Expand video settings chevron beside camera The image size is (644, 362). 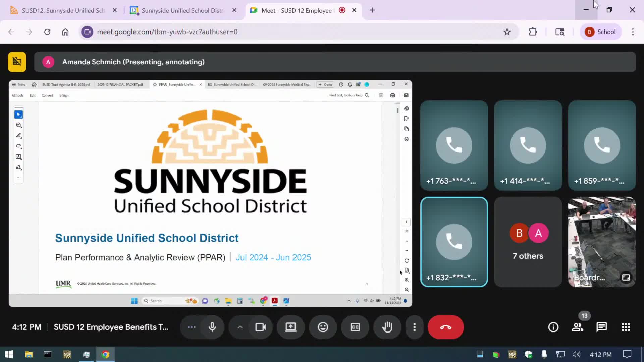point(240,327)
